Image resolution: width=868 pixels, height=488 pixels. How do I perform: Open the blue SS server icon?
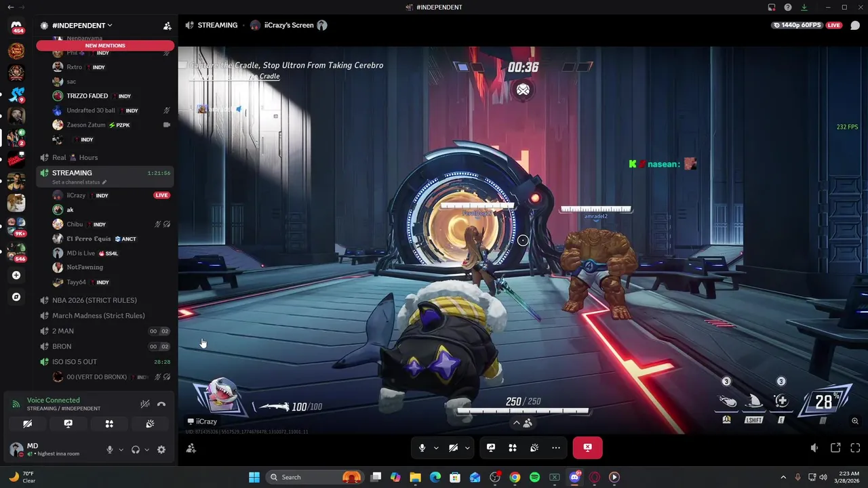tap(16, 94)
